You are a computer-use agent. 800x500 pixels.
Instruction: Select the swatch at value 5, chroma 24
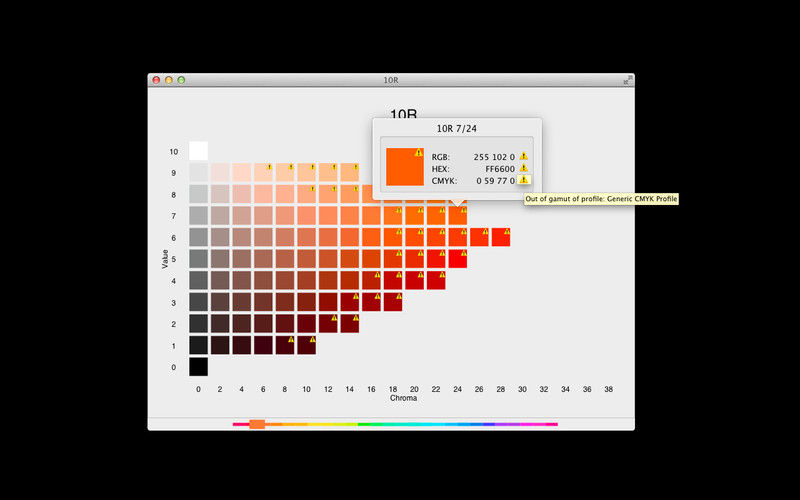(458, 259)
